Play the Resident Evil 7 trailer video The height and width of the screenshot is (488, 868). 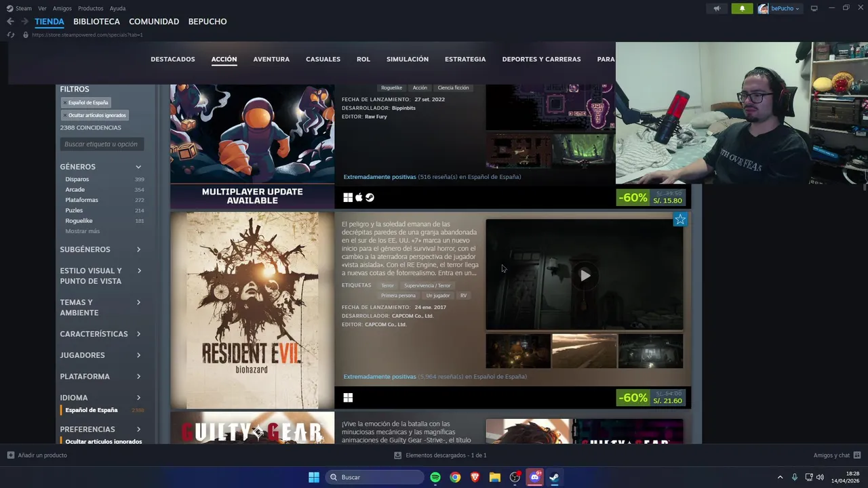coord(585,275)
